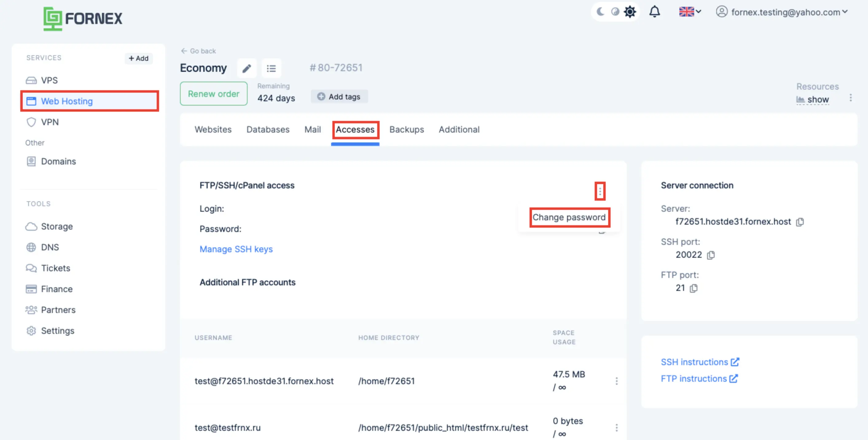Click the Partners people icon
868x440 pixels.
pyautogui.click(x=31, y=310)
